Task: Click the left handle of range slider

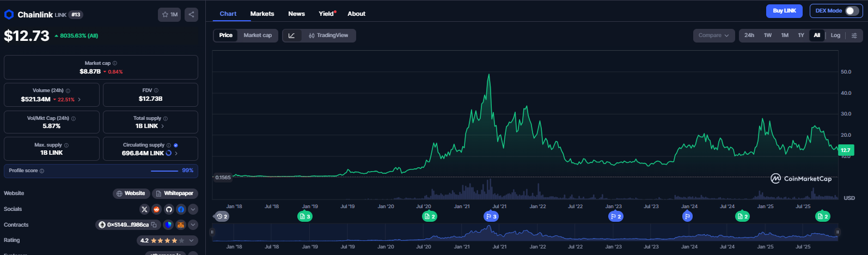Action: point(212,232)
